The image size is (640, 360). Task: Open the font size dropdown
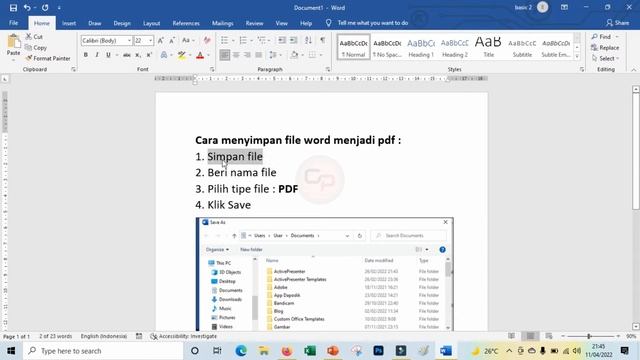tap(151, 40)
